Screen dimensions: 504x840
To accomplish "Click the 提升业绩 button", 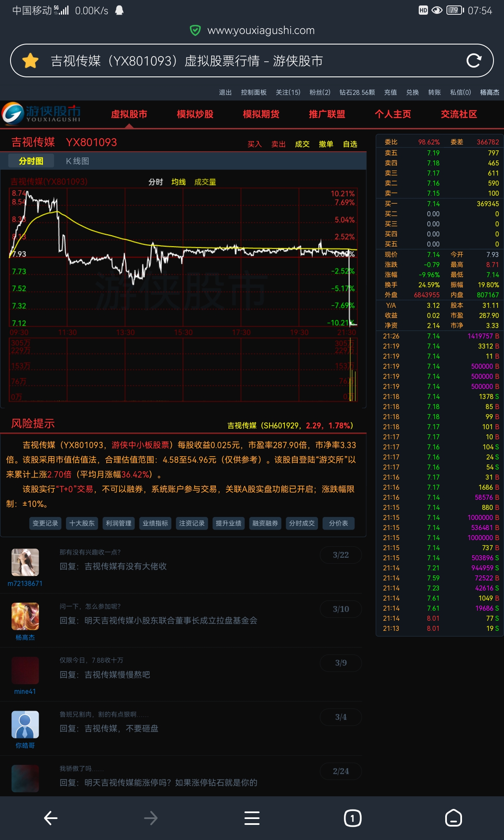I will tap(228, 523).
